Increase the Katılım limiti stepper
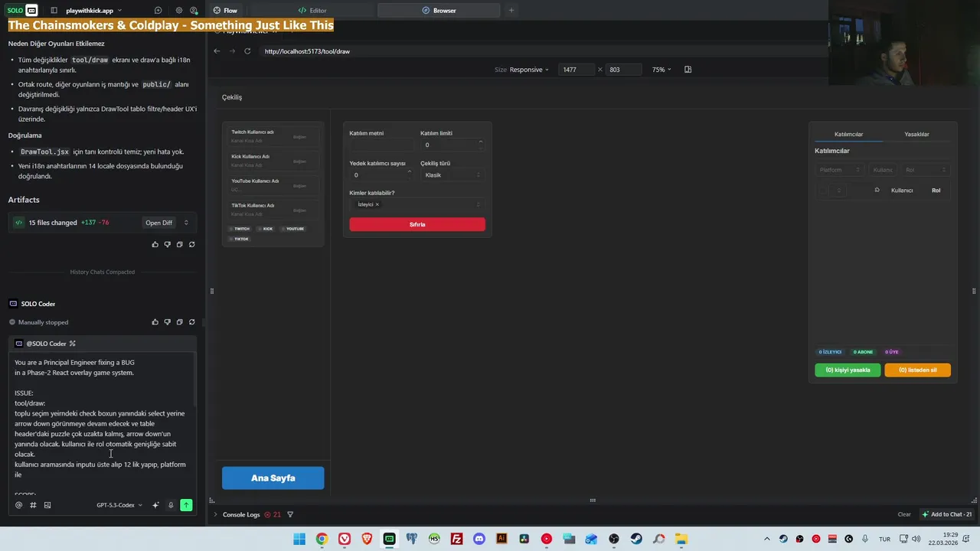This screenshot has height=551, width=980. click(480, 142)
